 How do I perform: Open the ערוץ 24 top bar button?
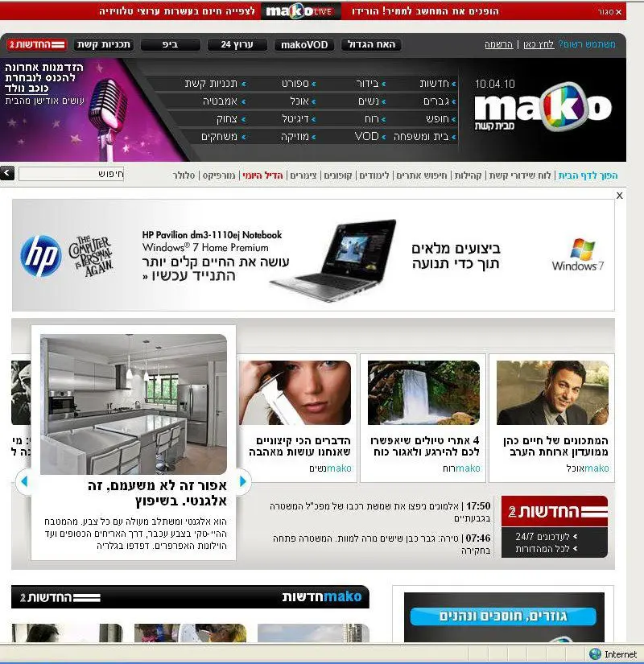[x=237, y=44]
